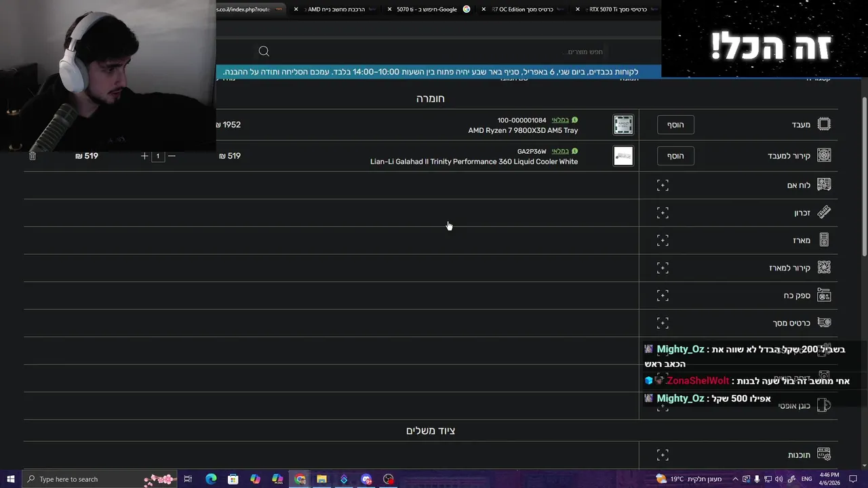The width and height of the screenshot is (868, 488).
Task: Click the search magnifier icon
Action: [264, 52]
